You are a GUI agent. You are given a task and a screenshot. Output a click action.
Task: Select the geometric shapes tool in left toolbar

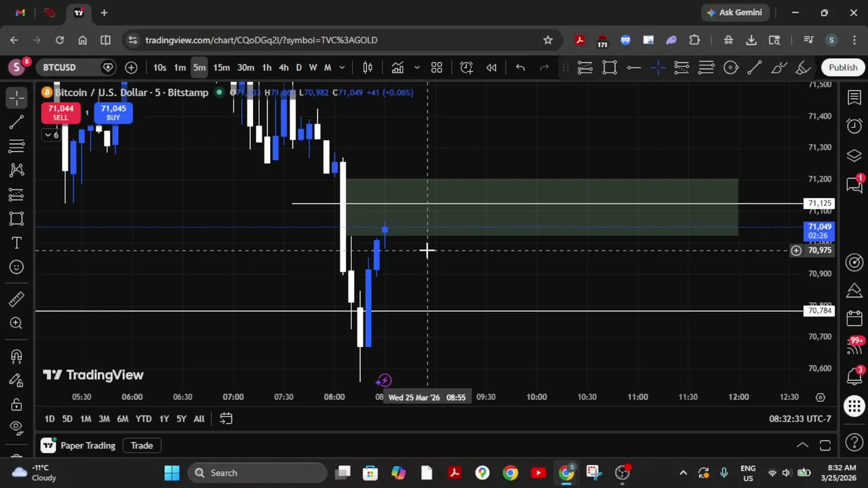coord(17,218)
